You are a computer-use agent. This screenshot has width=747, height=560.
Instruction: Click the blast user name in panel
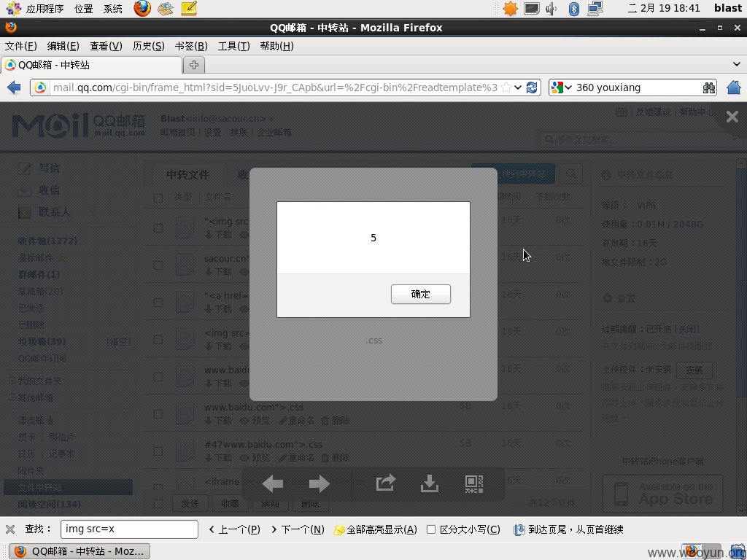pos(728,8)
